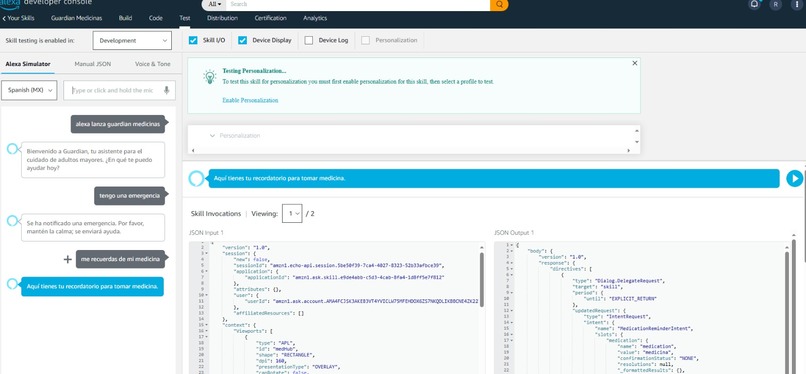Switch to the Code tab
Image resolution: width=806 pixels, height=374 pixels.
pyautogui.click(x=156, y=18)
